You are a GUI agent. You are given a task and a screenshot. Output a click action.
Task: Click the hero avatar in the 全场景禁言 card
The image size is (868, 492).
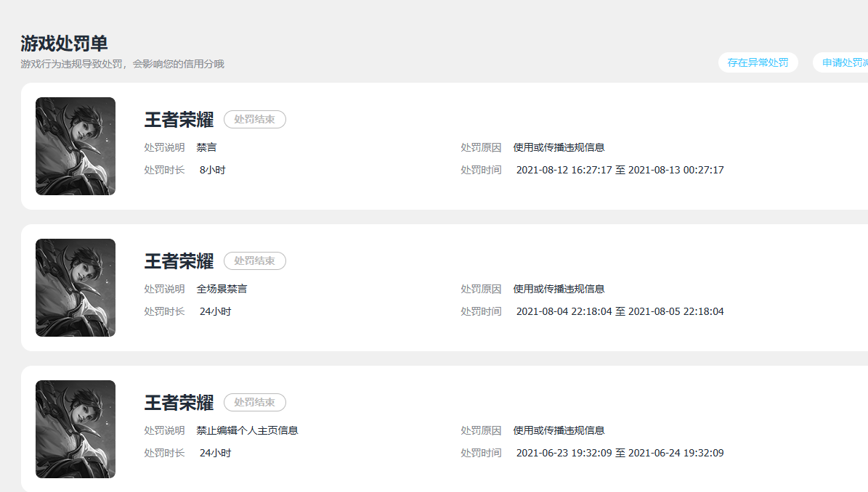(x=76, y=287)
